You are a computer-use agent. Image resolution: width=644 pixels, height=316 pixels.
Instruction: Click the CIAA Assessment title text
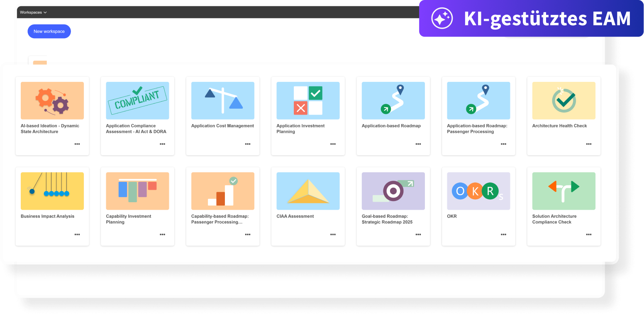pyautogui.click(x=295, y=216)
